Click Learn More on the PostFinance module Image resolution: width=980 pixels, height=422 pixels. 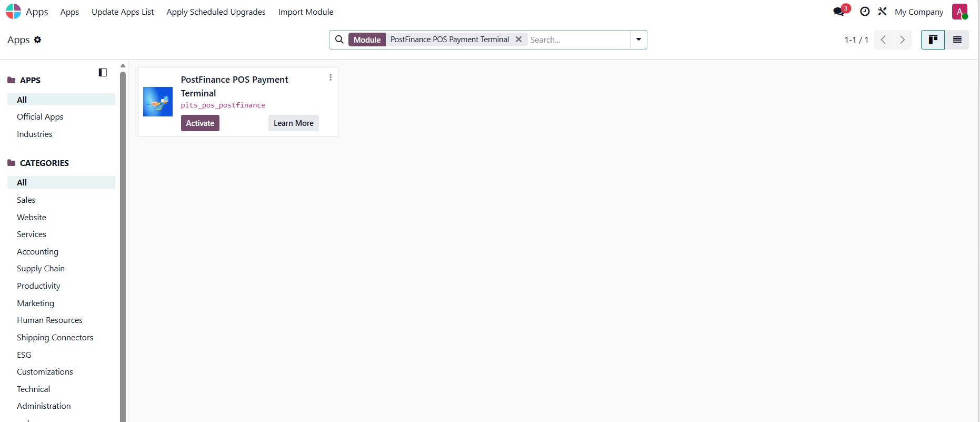294,123
